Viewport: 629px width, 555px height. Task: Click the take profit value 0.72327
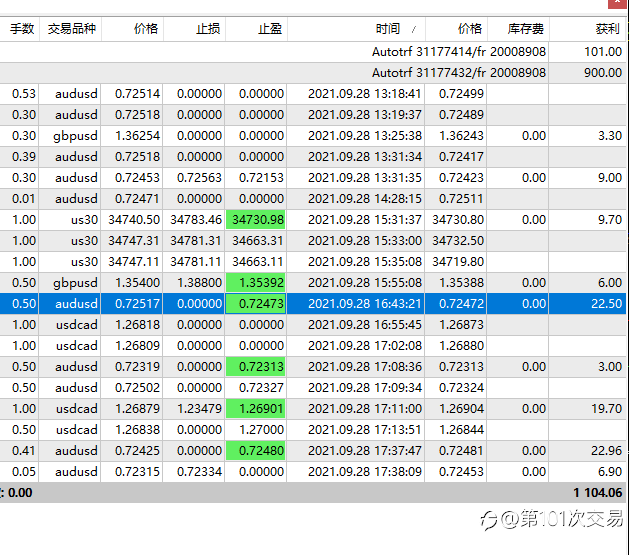[261, 388]
